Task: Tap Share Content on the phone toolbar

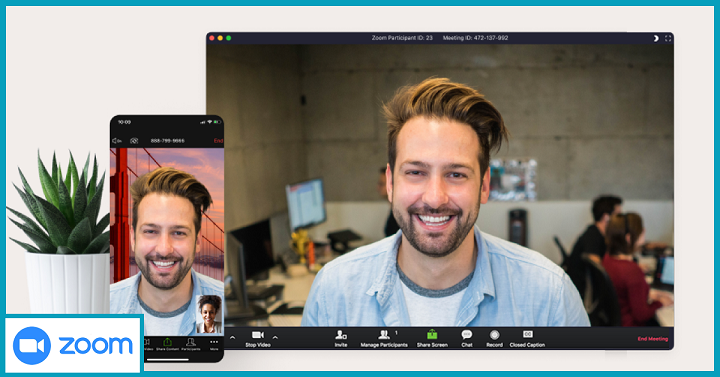Action: 168,344
